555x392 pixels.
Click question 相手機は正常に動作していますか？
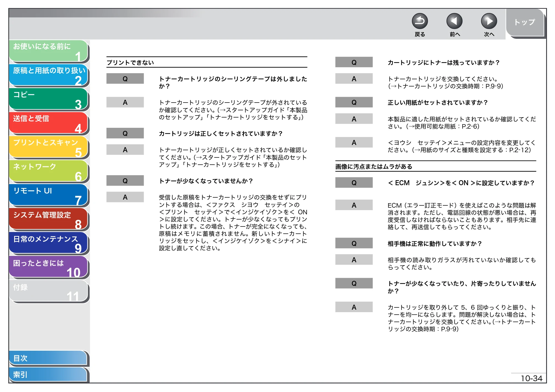(435, 244)
